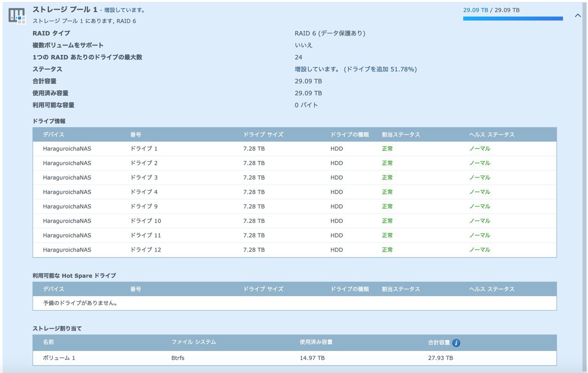Click the ストレージ割り当て section heading

pyautogui.click(x=57, y=328)
